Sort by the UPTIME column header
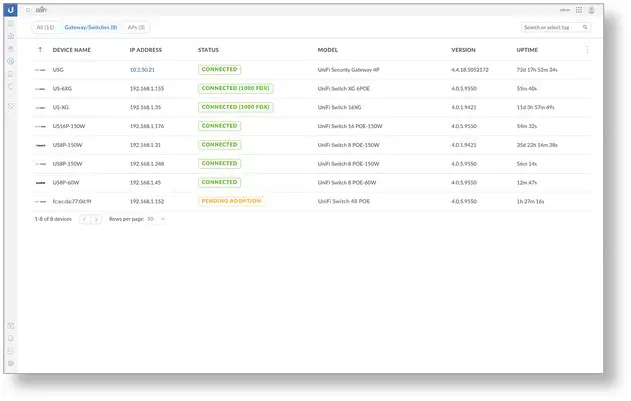631x401 pixels. click(527, 50)
